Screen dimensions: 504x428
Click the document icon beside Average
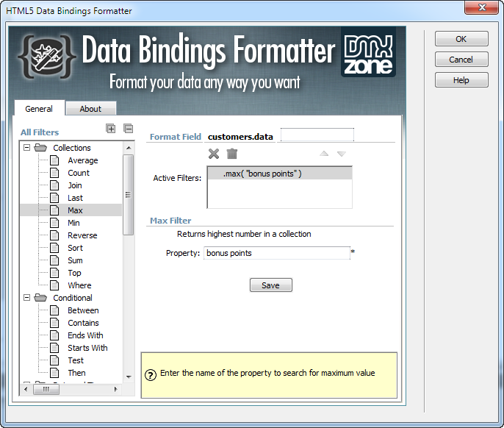[54, 160]
